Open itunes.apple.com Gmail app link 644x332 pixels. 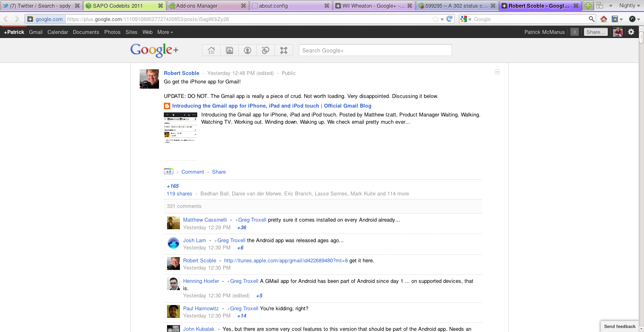(286, 261)
